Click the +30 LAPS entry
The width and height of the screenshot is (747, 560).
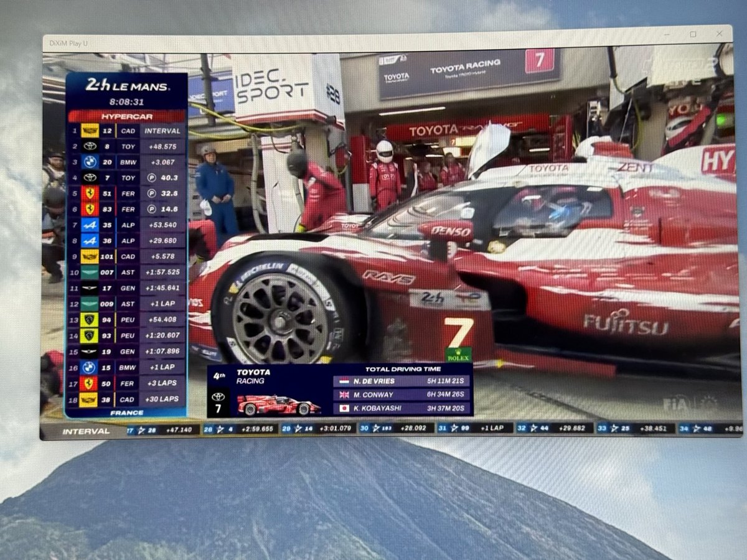point(162,399)
